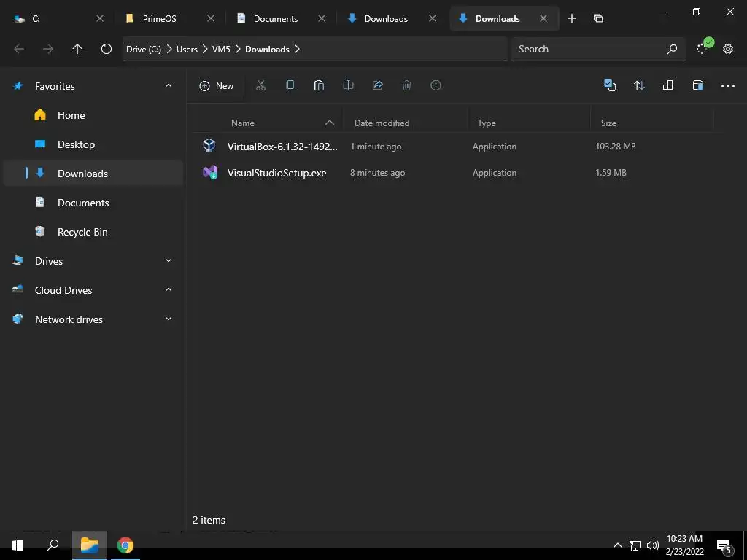The image size is (747, 560).
Task: Click chevron after Downloads in breadcrumb
Action: (297, 49)
